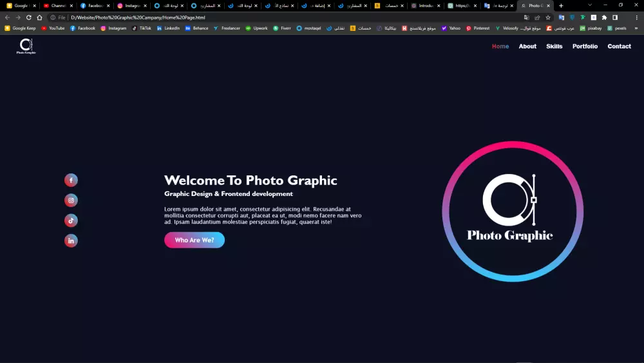This screenshot has height=363, width=644.
Task: Open the Bitwarden shield extension icon
Action: pyautogui.click(x=572, y=17)
